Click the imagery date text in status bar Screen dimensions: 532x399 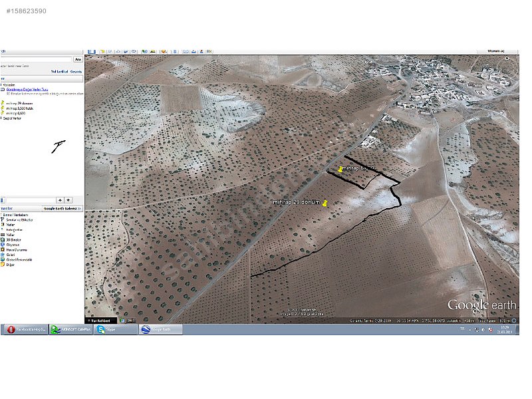coord(370,321)
